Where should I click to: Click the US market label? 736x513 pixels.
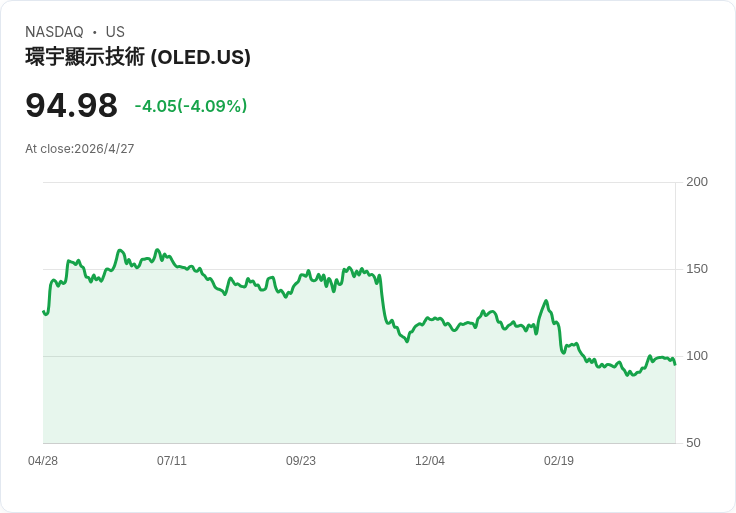[115, 32]
